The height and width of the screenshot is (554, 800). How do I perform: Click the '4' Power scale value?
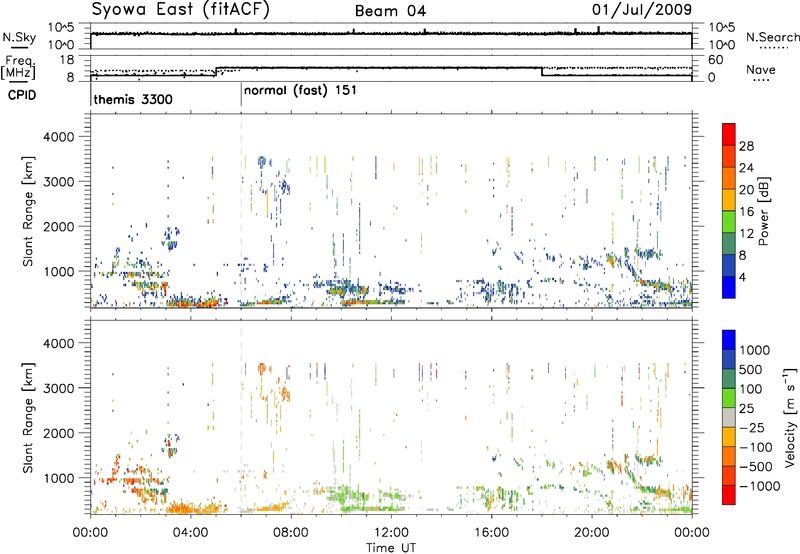click(742, 278)
